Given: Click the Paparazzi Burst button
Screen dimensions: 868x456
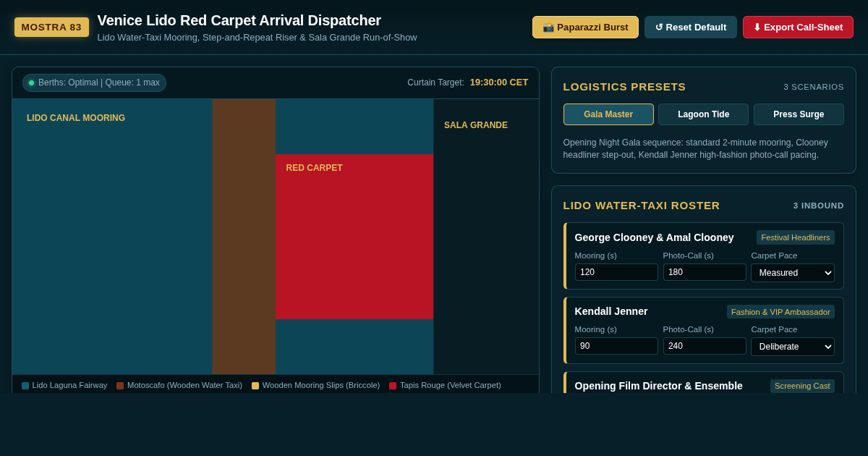Looking at the screenshot, I should 585,28.
